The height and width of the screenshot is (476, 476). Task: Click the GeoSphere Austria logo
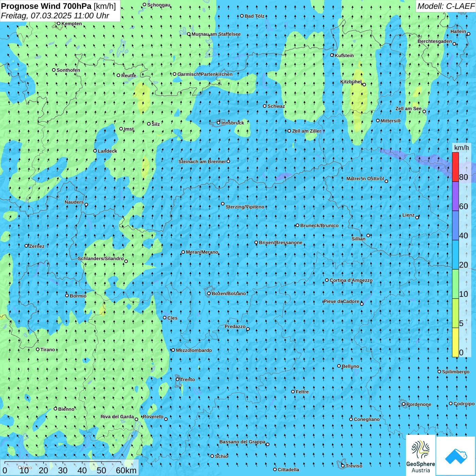[x=421, y=456]
